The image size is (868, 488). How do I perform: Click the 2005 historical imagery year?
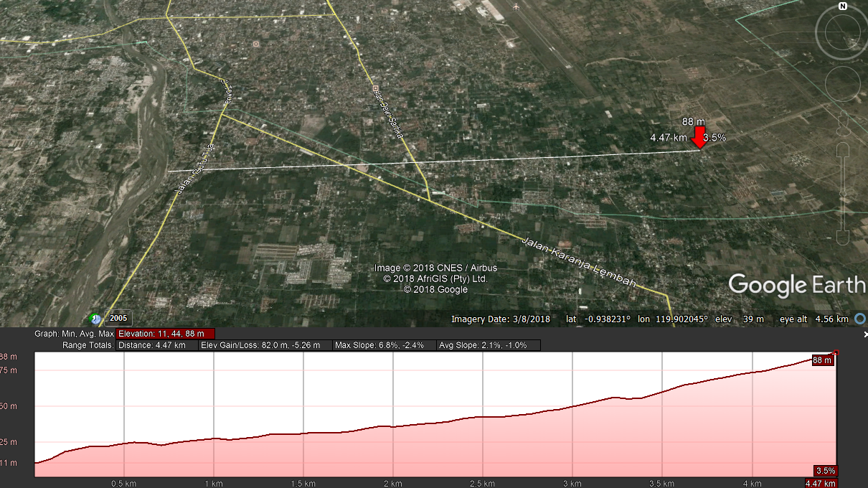click(x=118, y=319)
